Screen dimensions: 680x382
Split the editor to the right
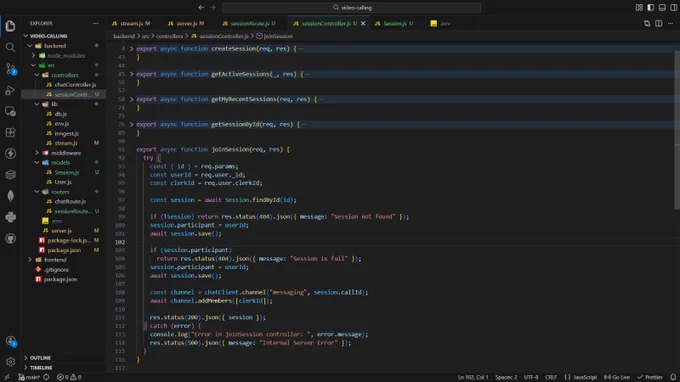659,23
